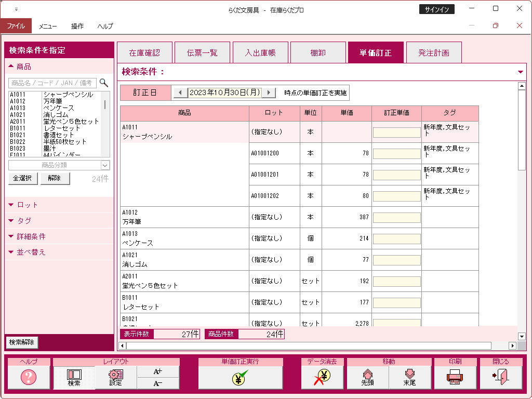
Task: Click the data delete yen icon
Action: (322, 377)
